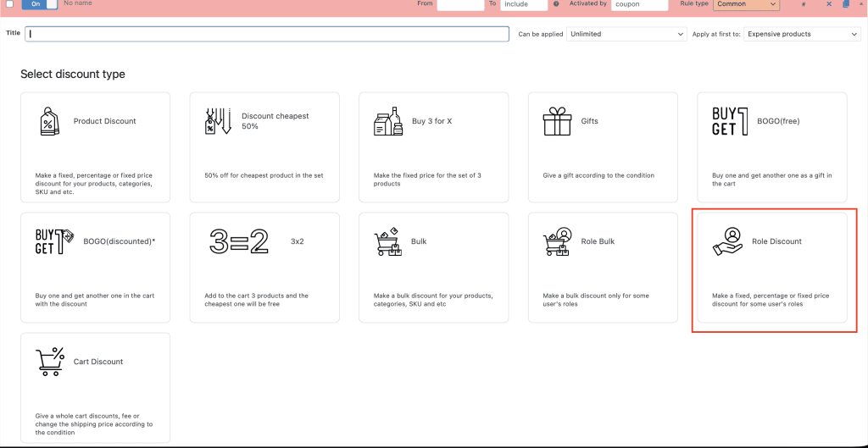Click the Title input field
This screenshot has height=448, width=868.
tap(267, 34)
